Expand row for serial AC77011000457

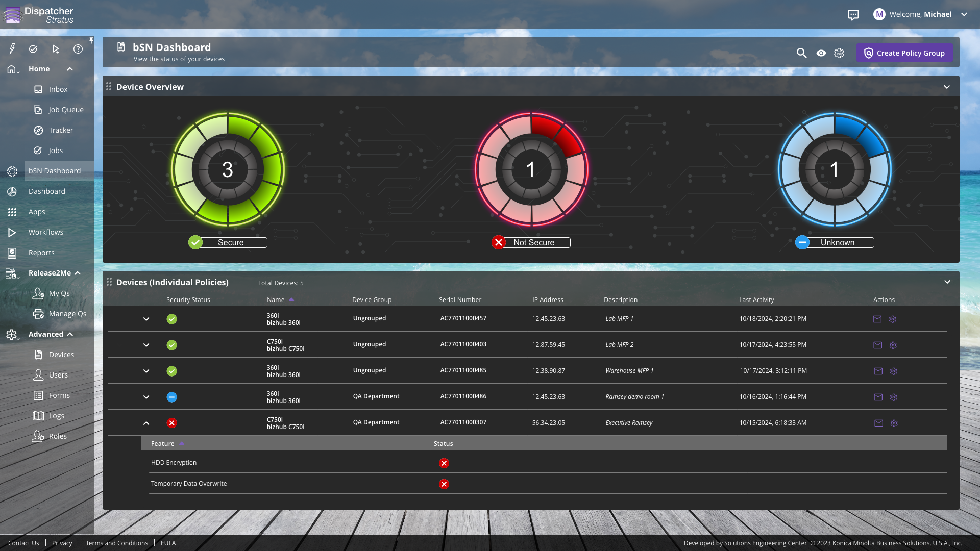tap(146, 319)
